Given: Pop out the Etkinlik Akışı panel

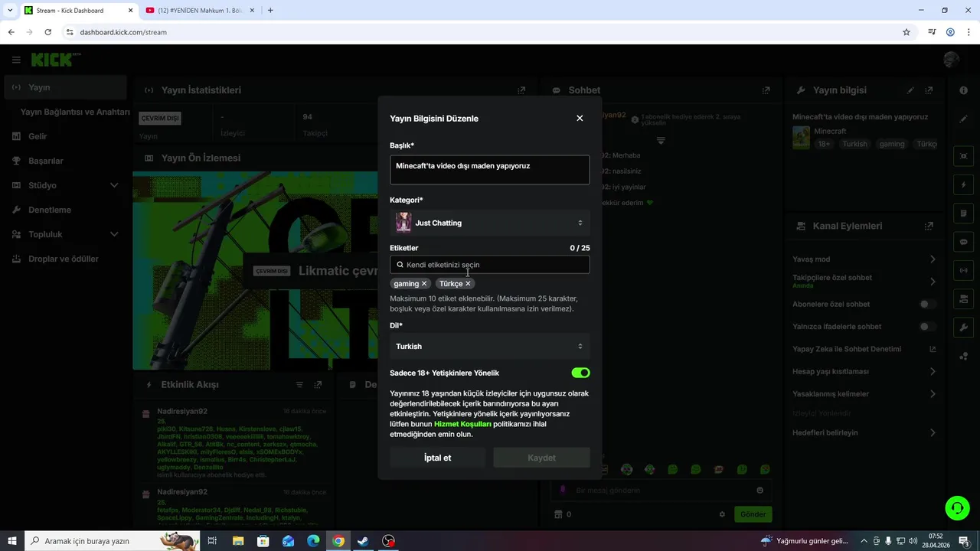Looking at the screenshot, I should (x=318, y=385).
